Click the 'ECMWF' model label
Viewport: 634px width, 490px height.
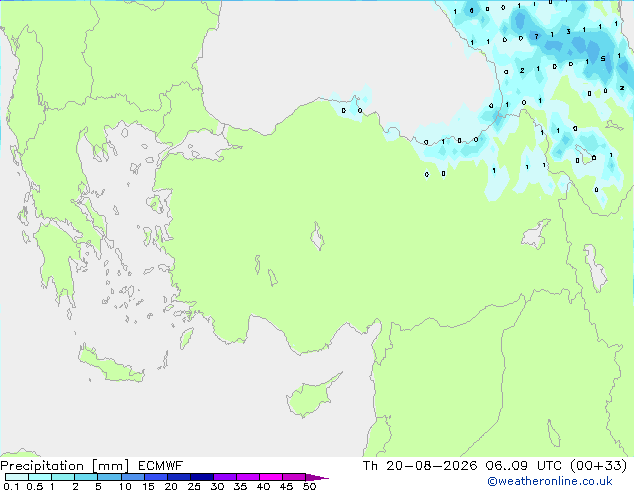(161, 466)
